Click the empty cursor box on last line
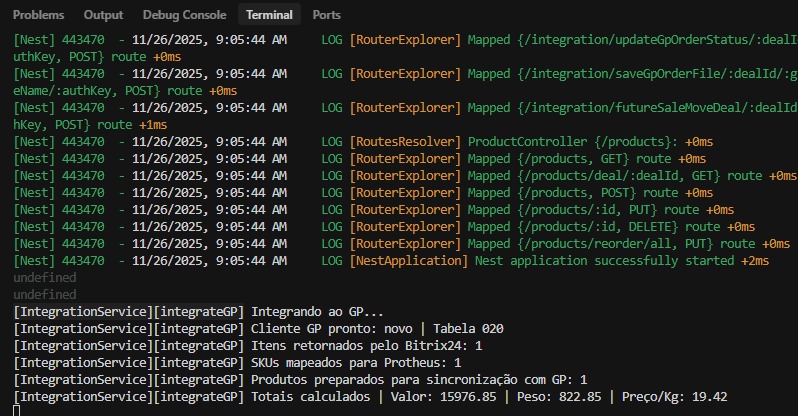 [x=17, y=409]
